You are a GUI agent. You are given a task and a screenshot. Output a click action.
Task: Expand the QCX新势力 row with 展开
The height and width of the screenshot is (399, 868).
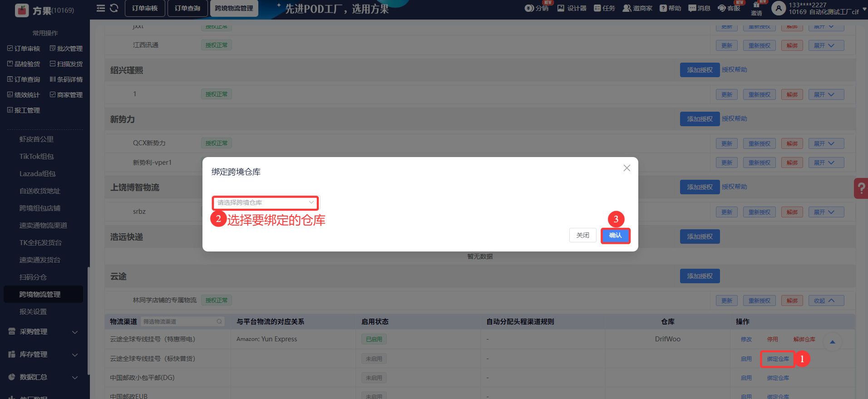pos(826,143)
